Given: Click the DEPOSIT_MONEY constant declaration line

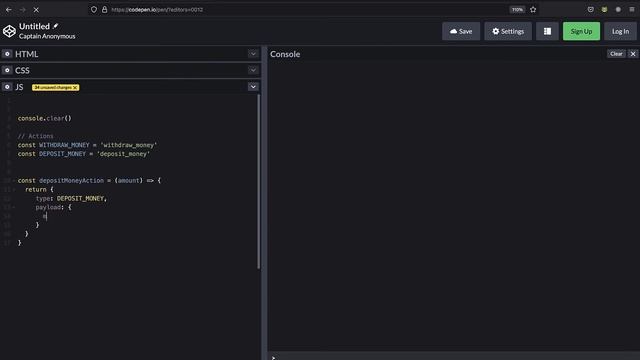Looking at the screenshot, I should 84,154.
